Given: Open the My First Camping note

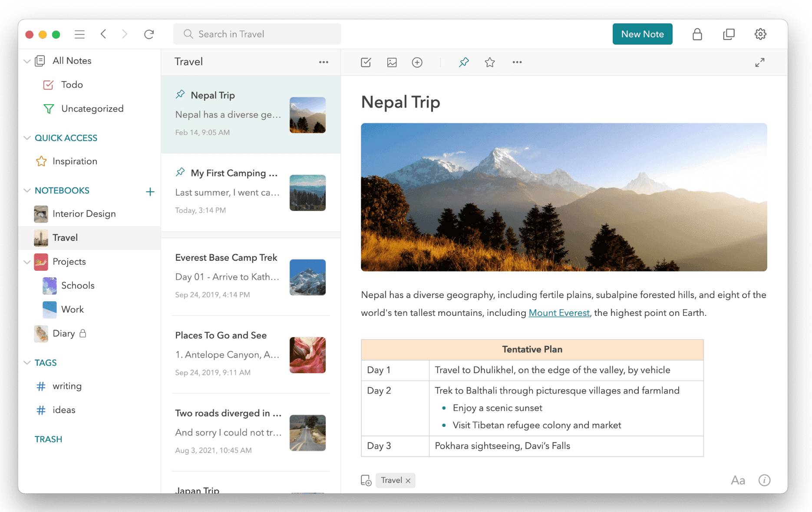Looking at the screenshot, I should (251, 192).
